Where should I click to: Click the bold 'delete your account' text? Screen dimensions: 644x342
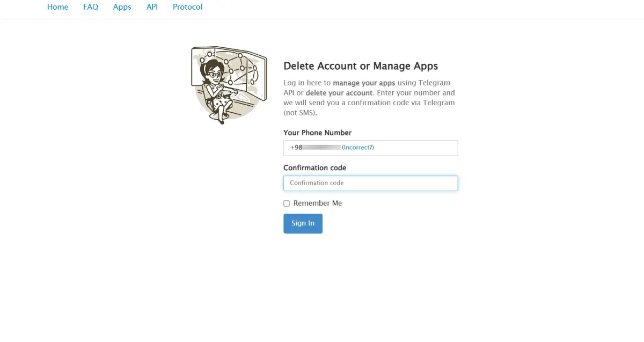[339, 93]
